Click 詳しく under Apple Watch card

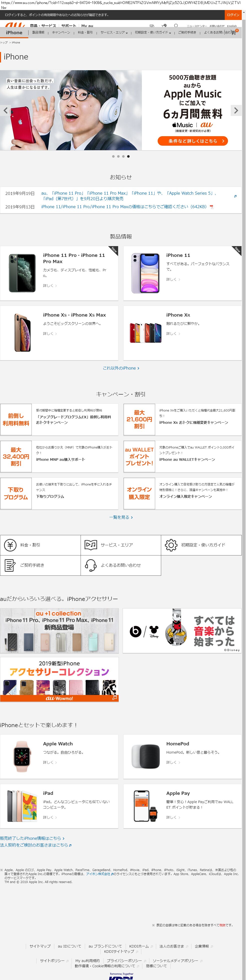(50, 762)
